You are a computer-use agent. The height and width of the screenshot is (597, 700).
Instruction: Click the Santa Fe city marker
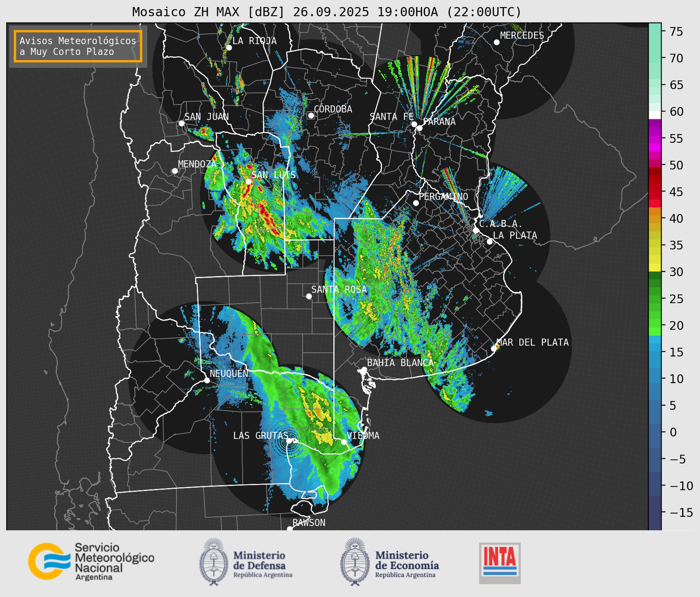click(414, 124)
